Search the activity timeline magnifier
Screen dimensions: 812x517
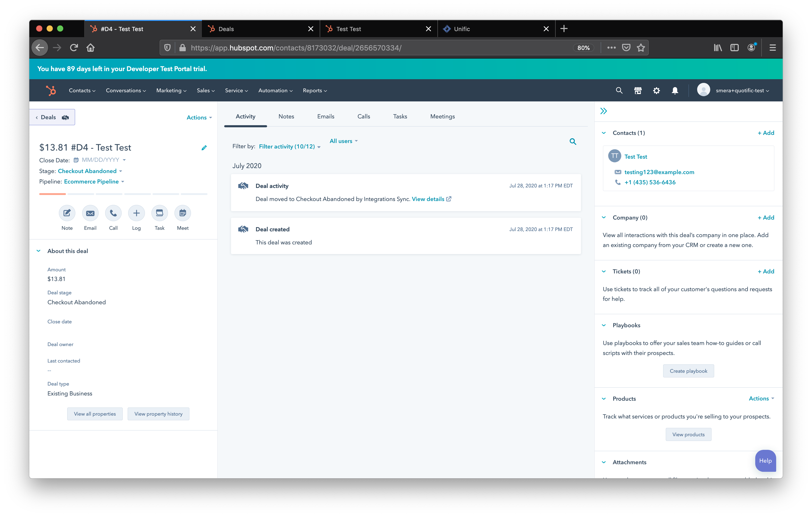click(x=573, y=142)
